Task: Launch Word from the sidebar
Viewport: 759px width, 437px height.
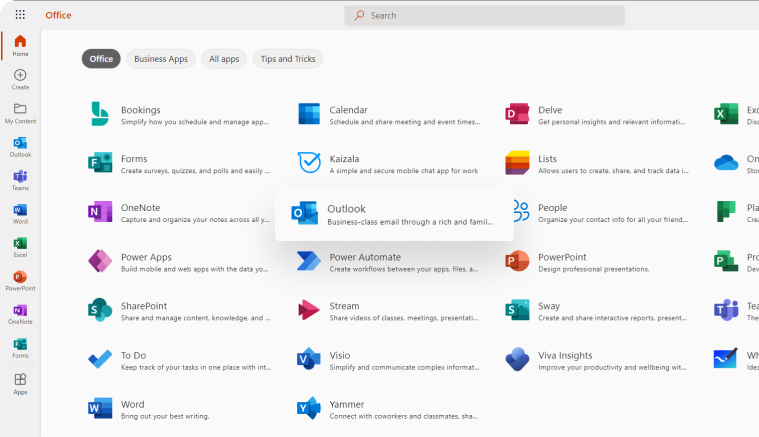Action: point(20,213)
